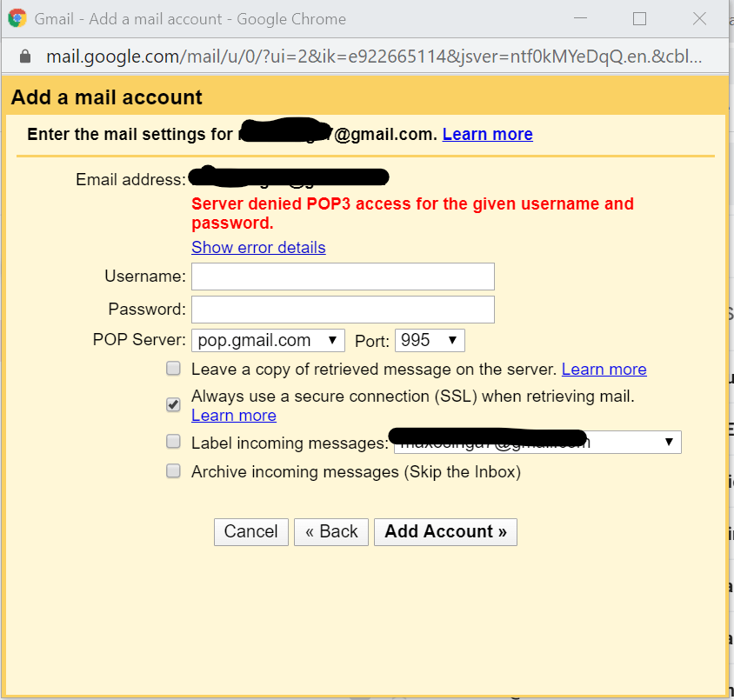Minimize the Chrome window
This screenshot has height=700, width=734.
580,19
